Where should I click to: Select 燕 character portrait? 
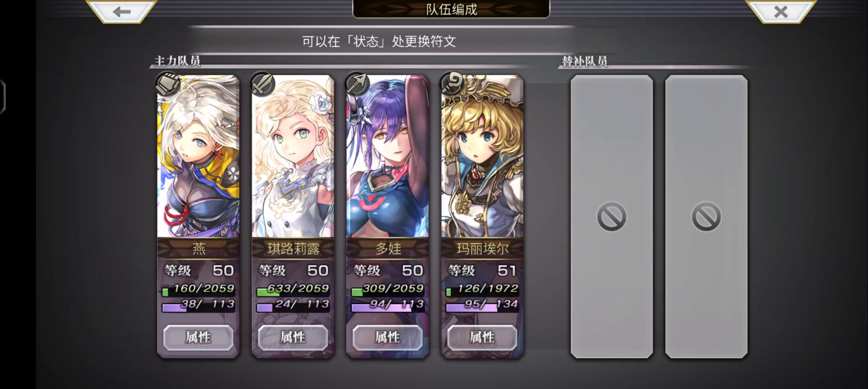pos(198,156)
